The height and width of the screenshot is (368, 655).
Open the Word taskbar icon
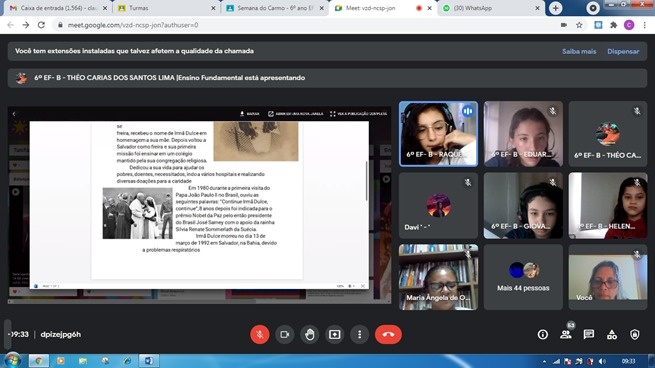[149, 360]
